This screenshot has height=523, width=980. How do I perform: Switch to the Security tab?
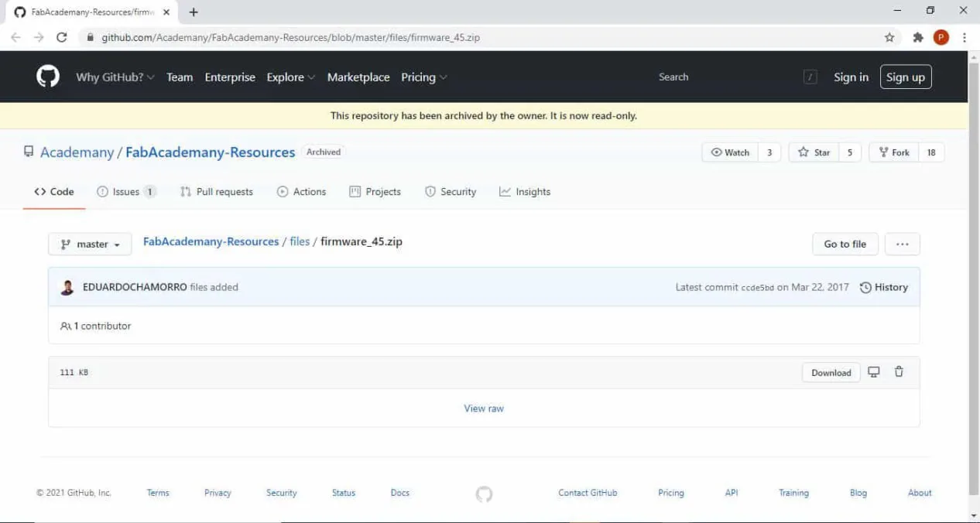451,192
